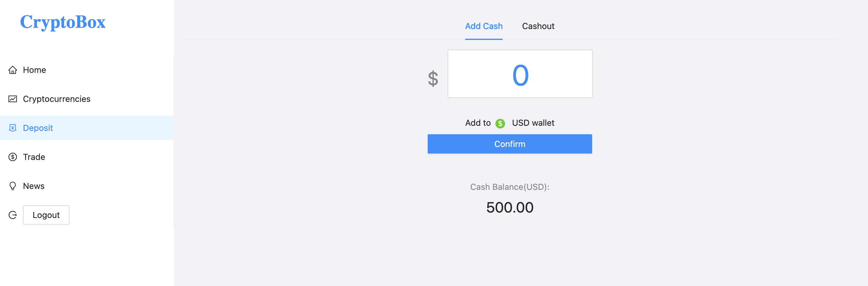Viewport: 868px width, 286px height.
Task: Open the News section
Action: pos(34,186)
